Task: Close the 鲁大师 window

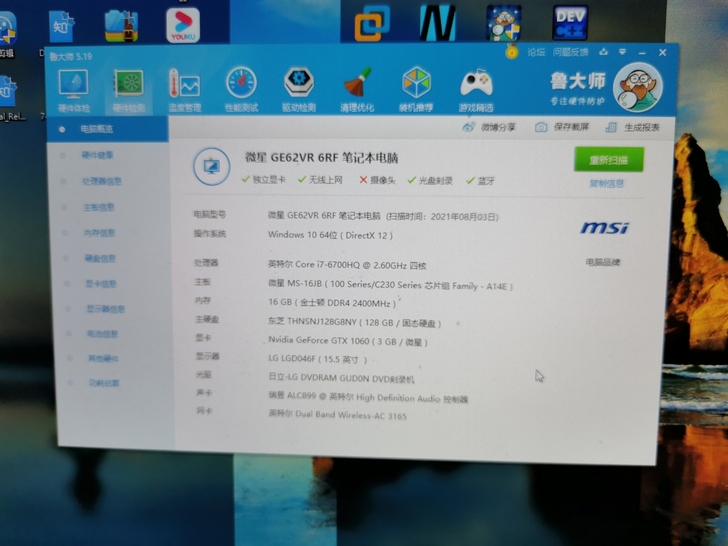Action: (x=663, y=52)
